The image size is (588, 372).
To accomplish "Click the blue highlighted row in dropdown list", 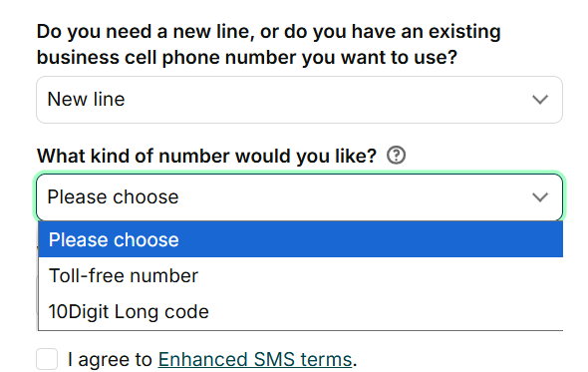I will pos(300,239).
